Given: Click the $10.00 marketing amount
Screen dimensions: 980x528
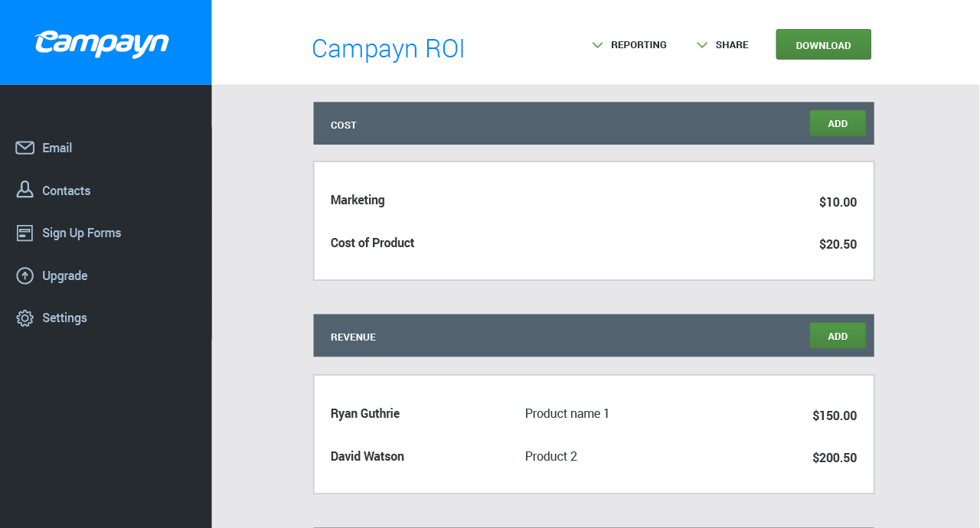Looking at the screenshot, I should point(838,203).
